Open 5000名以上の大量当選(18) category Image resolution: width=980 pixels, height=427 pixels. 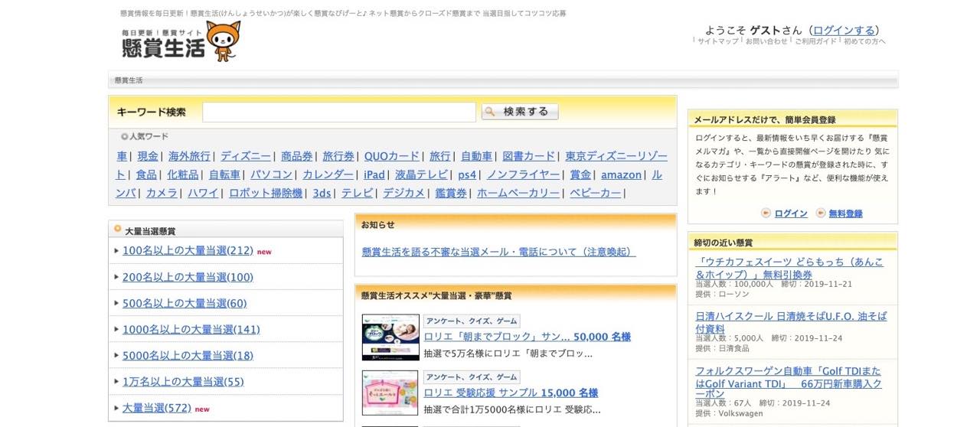click(188, 355)
